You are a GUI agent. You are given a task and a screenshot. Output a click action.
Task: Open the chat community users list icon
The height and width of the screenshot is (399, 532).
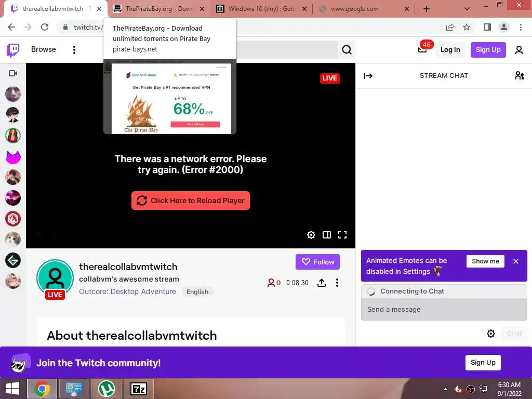pos(519,76)
